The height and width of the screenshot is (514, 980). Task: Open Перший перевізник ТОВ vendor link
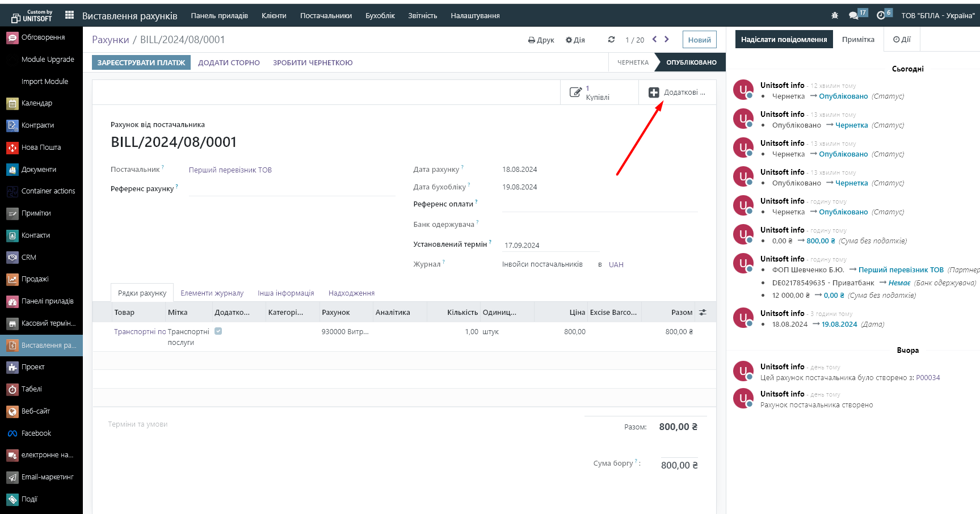tap(230, 170)
